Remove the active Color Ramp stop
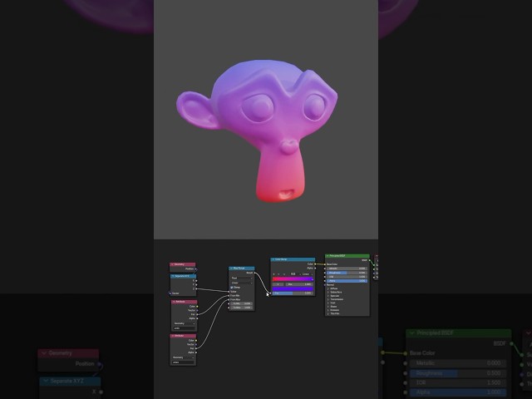Viewport: 532px width, 399px height. [x=278, y=274]
